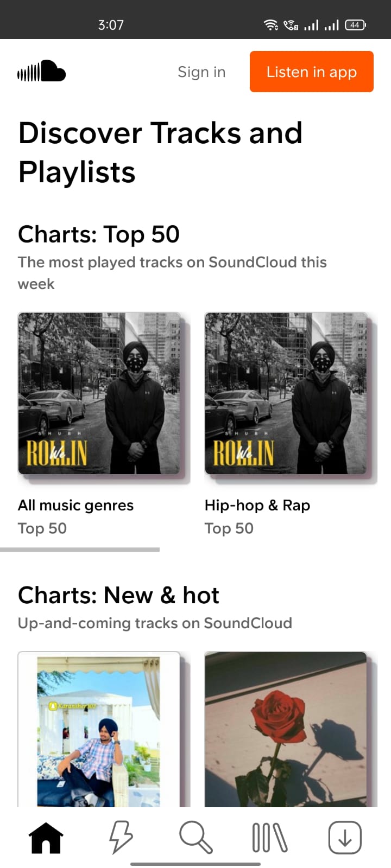Open the lightning bolt stream tab

tap(121, 838)
